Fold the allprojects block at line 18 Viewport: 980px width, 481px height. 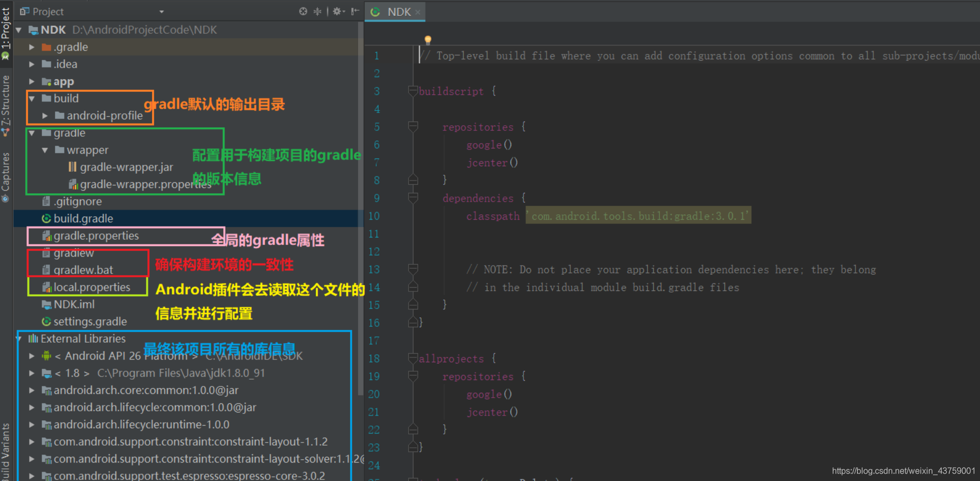(413, 359)
